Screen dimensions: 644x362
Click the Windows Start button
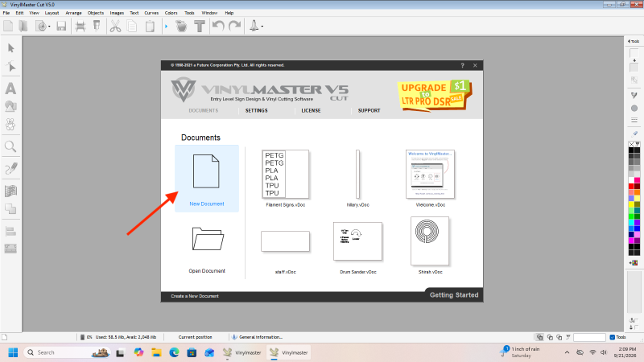pyautogui.click(x=13, y=352)
